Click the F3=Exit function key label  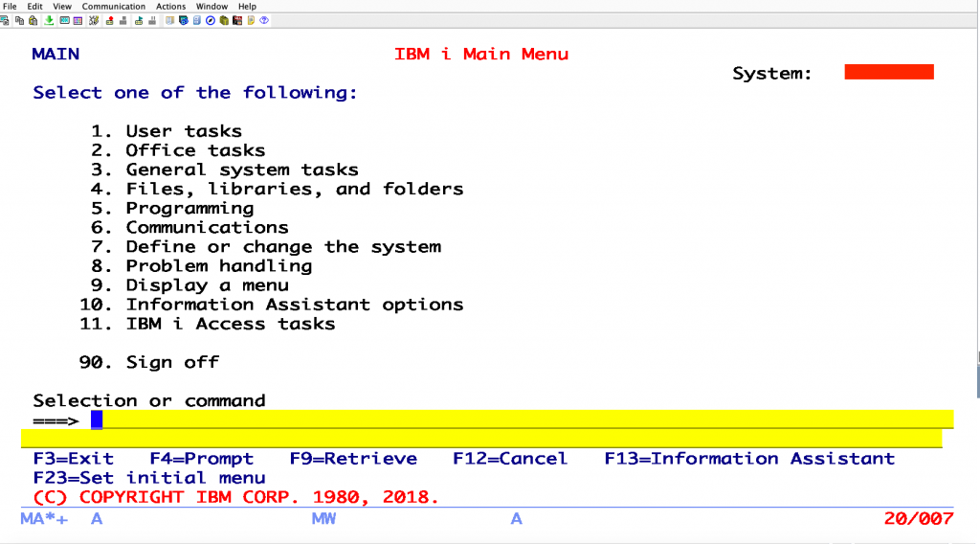tap(73, 459)
